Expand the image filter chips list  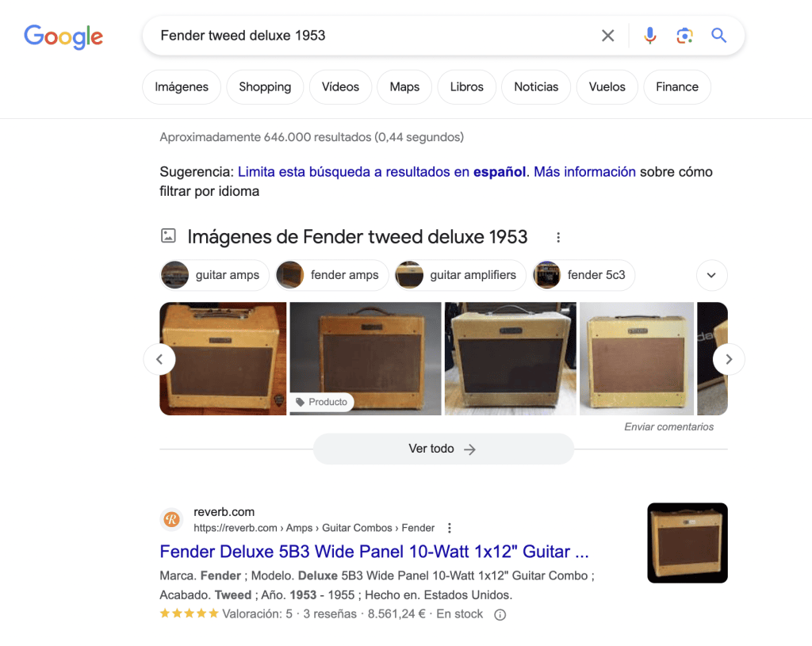coord(711,275)
